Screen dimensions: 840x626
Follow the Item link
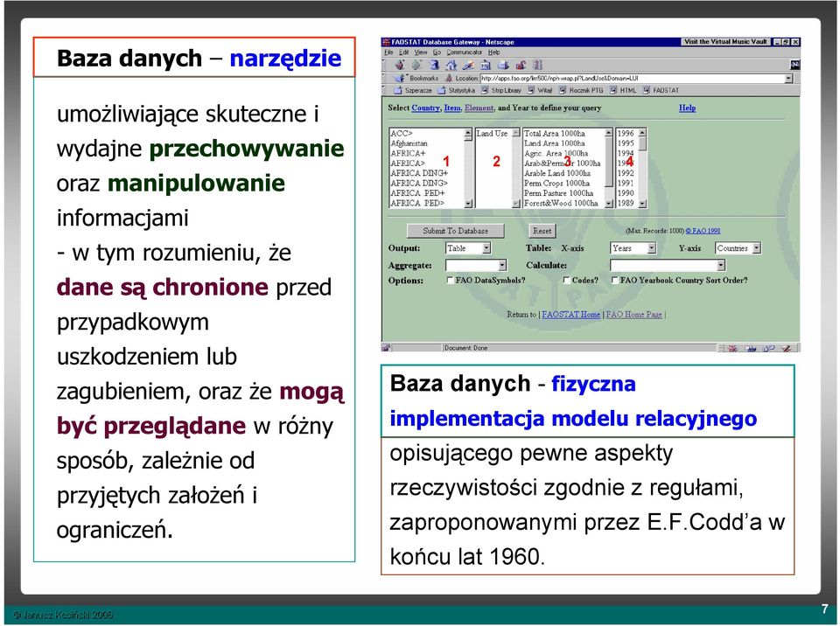452,108
